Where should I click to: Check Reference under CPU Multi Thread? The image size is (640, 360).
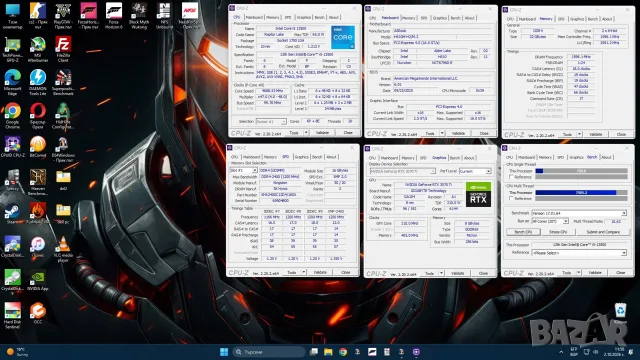click(x=511, y=198)
